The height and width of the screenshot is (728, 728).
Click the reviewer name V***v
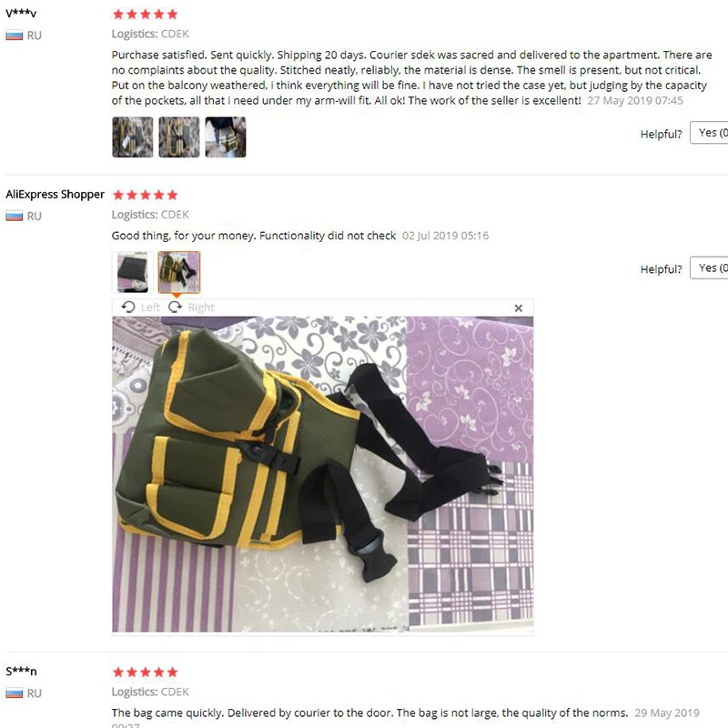[x=21, y=14]
